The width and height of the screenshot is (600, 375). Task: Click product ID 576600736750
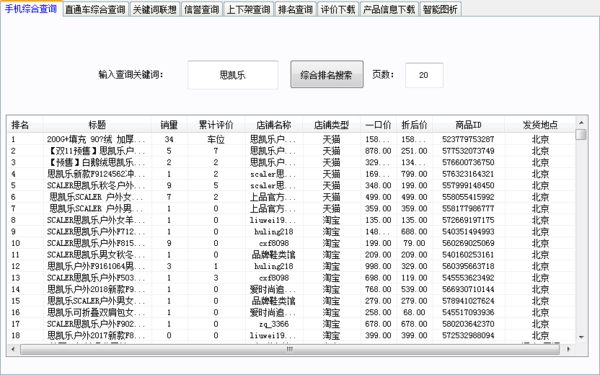(468, 162)
